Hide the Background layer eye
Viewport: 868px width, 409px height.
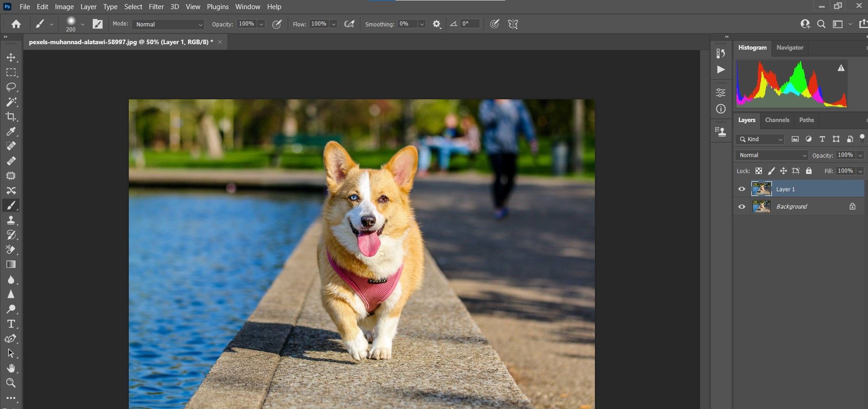tap(741, 207)
